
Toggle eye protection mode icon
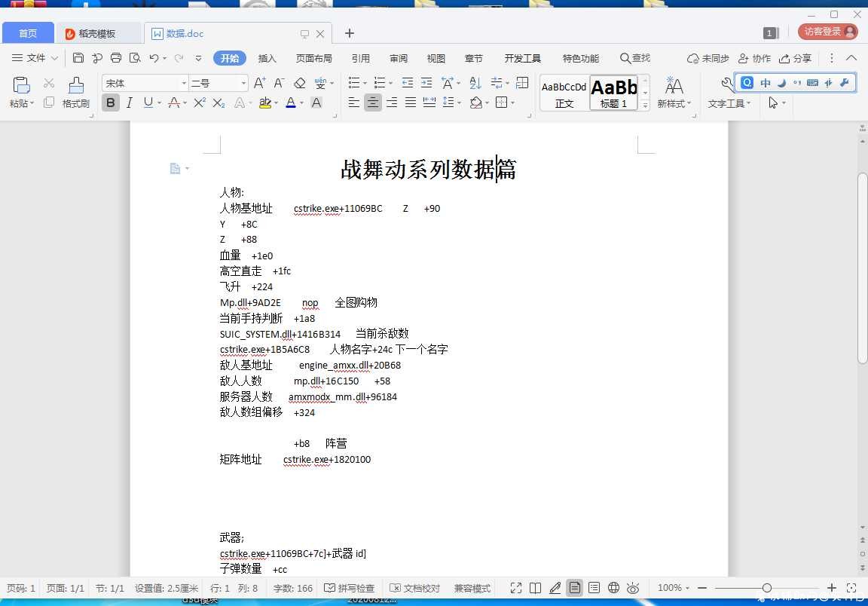pyautogui.click(x=633, y=588)
